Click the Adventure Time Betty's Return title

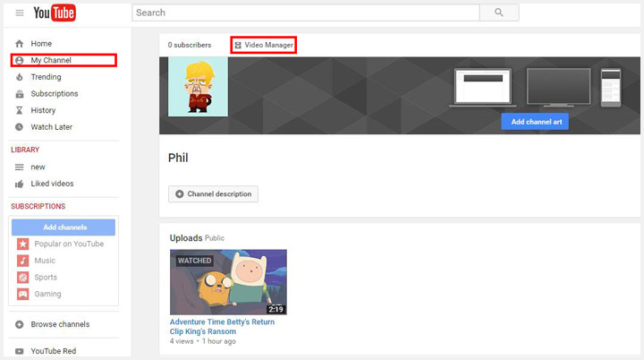pyautogui.click(x=222, y=327)
